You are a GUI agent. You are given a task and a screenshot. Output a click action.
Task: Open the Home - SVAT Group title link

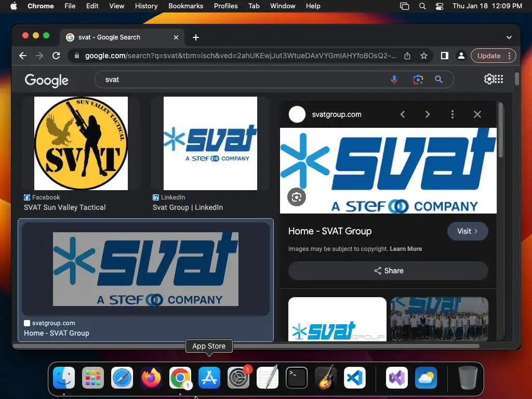click(x=330, y=231)
